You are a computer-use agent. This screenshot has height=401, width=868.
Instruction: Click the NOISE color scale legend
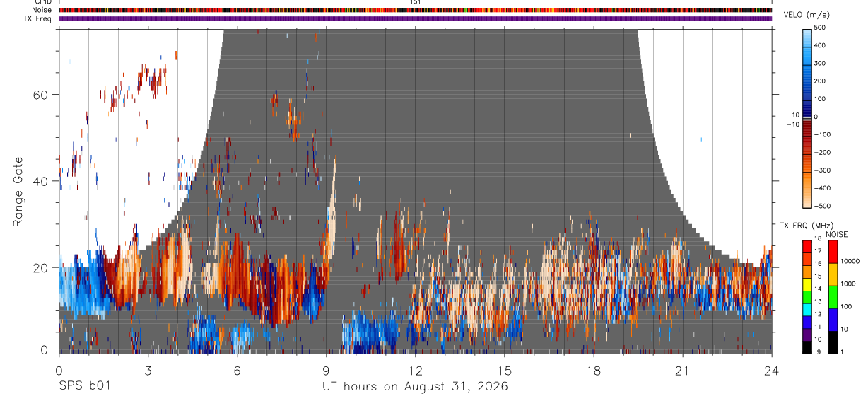[x=833, y=297]
